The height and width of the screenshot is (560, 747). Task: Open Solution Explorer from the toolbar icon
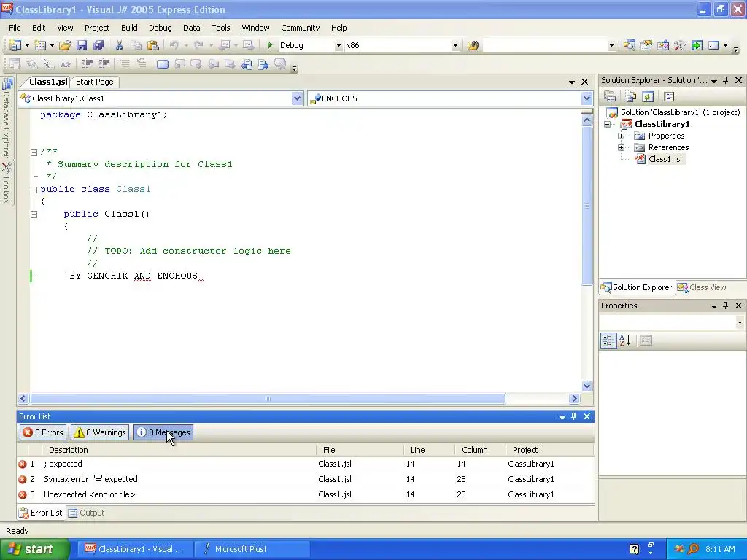pyautogui.click(x=629, y=45)
